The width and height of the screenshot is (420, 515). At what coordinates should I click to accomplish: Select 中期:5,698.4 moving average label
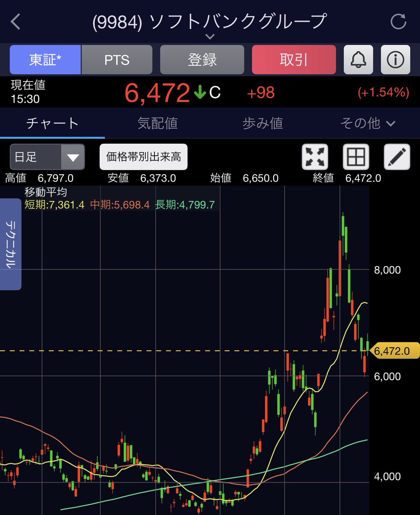120,205
